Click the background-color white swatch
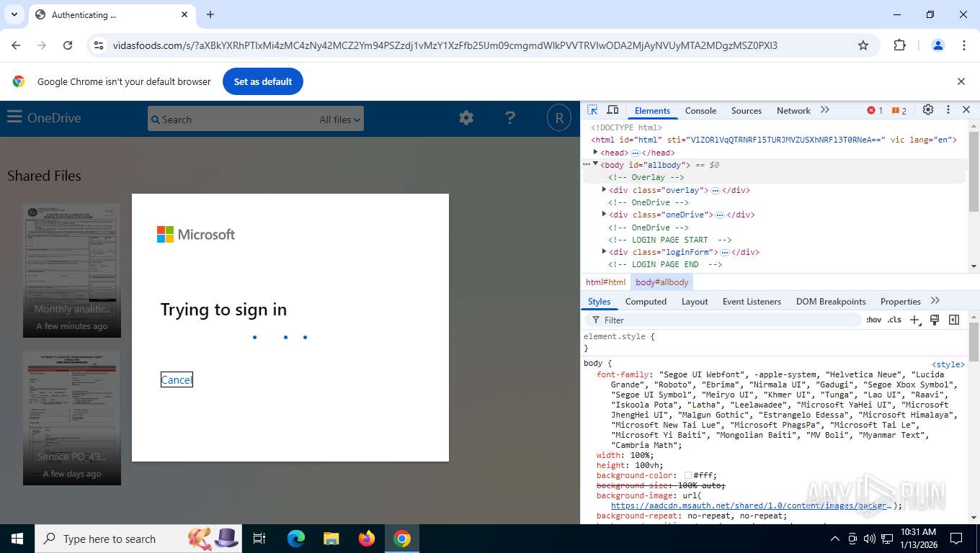Image resolution: width=980 pixels, height=553 pixels. pos(688,475)
